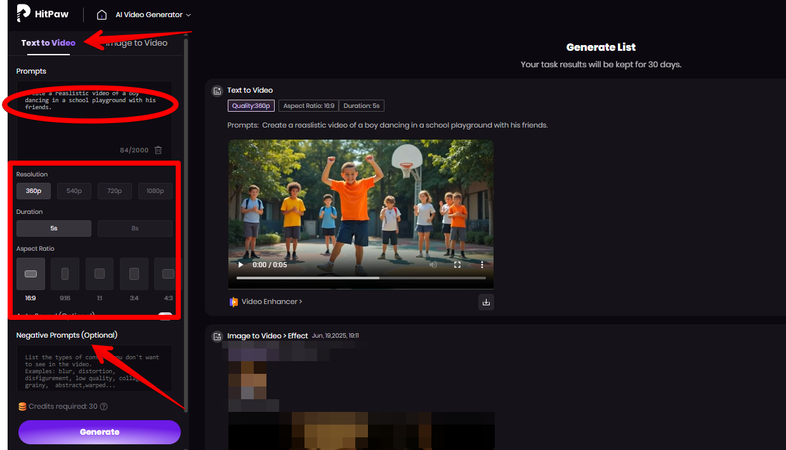Select the 16:9 aspect ratio icon
Viewport: 786px width, 450px height.
(x=30, y=273)
